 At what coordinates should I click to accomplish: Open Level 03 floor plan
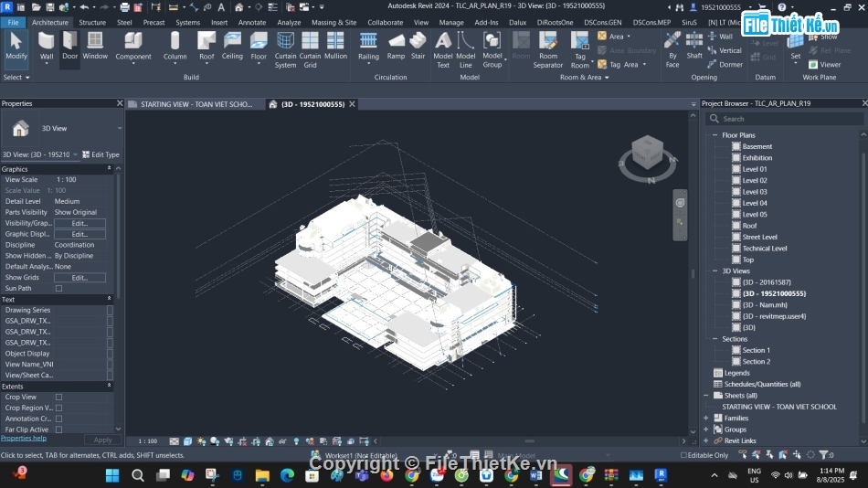755,192
